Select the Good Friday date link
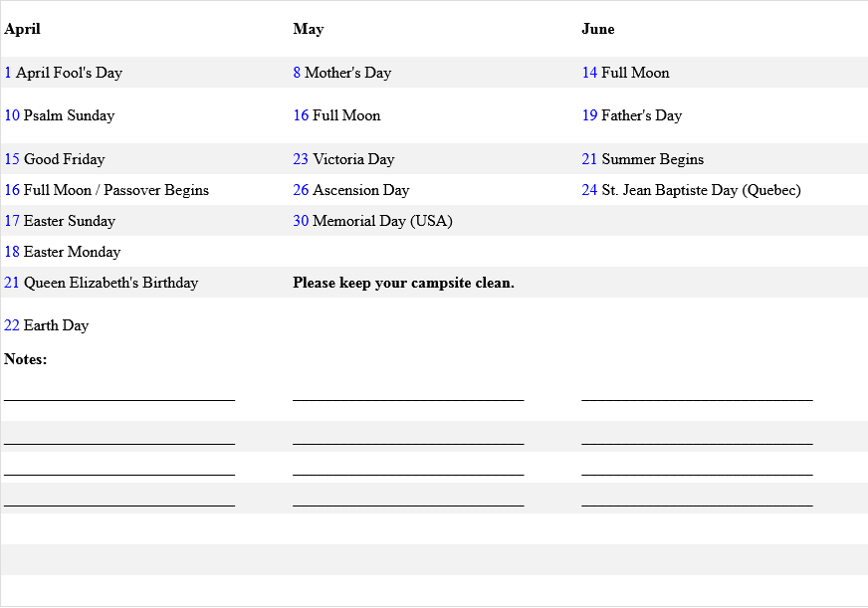Image resolution: width=868 pixels, height=608 pixels. click(12, 159)
